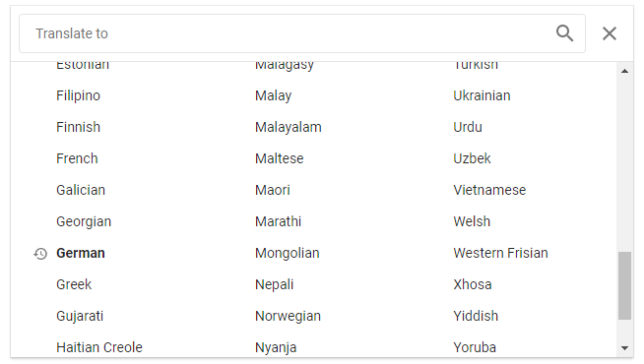
Task: Select Western Frisian language
Action: (x=500, y=253)
